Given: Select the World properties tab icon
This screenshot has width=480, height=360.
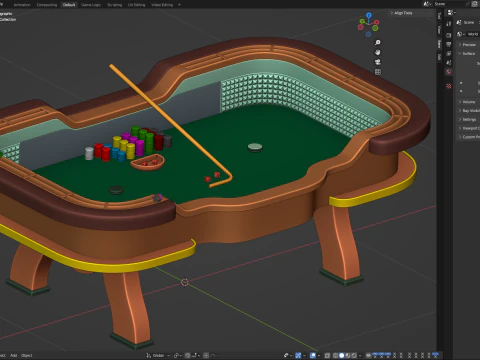Looking at the screenshot, I should pos(449,72).
